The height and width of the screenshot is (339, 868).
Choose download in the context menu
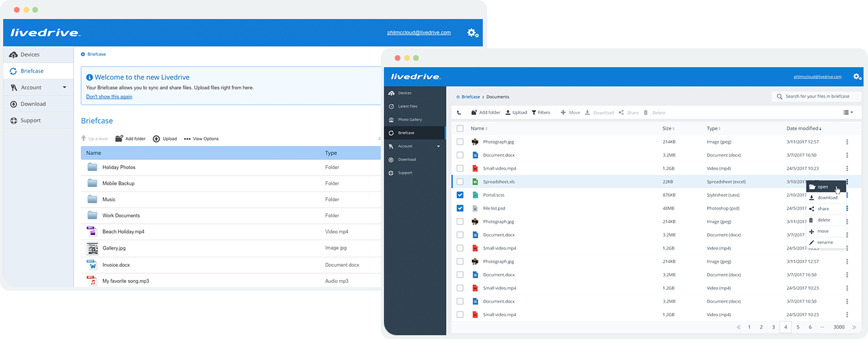point(826,198)
